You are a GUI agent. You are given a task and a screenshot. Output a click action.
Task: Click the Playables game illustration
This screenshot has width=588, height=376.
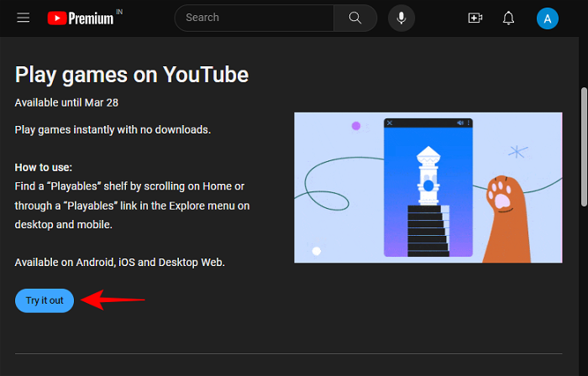point(428,187)
